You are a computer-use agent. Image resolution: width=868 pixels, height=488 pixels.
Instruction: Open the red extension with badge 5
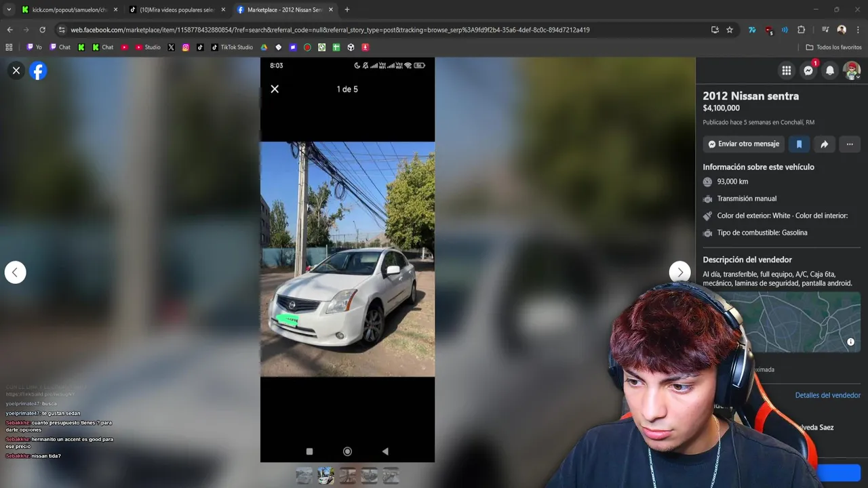768,30
